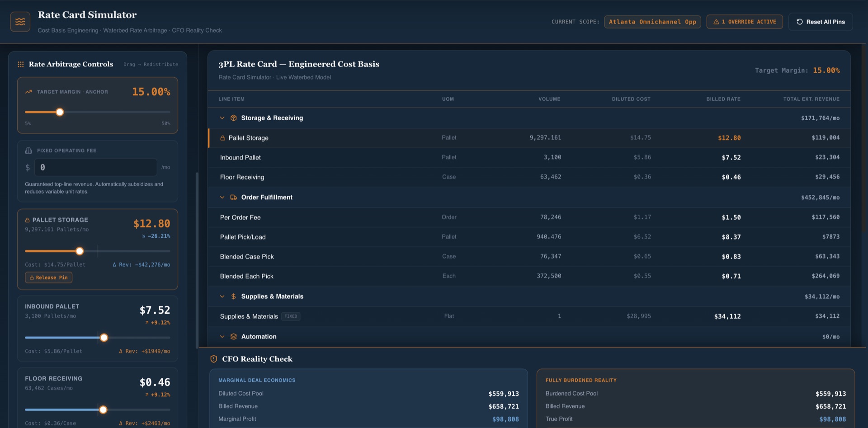Click the Release Pin button

pos(49,277)
